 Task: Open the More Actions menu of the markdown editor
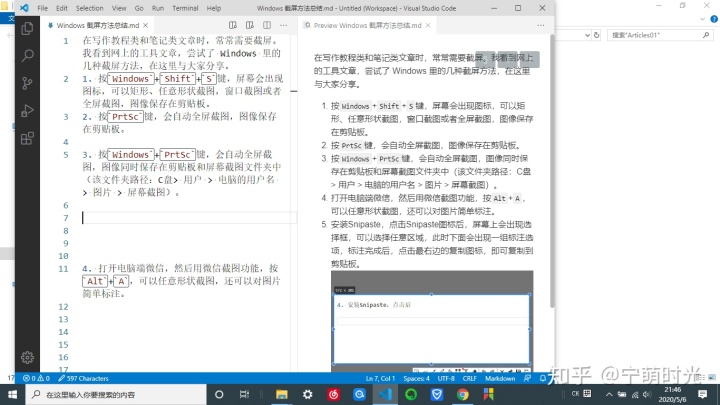pyautogui.click(x=284, y=25)
